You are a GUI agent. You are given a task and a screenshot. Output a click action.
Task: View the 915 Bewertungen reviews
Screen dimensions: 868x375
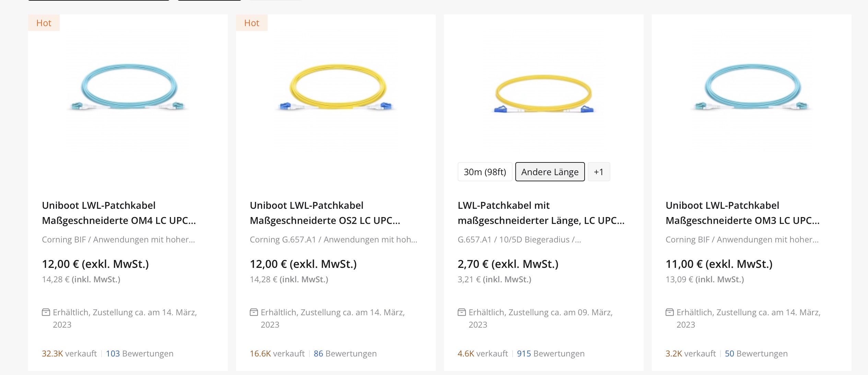coord(550,353)
